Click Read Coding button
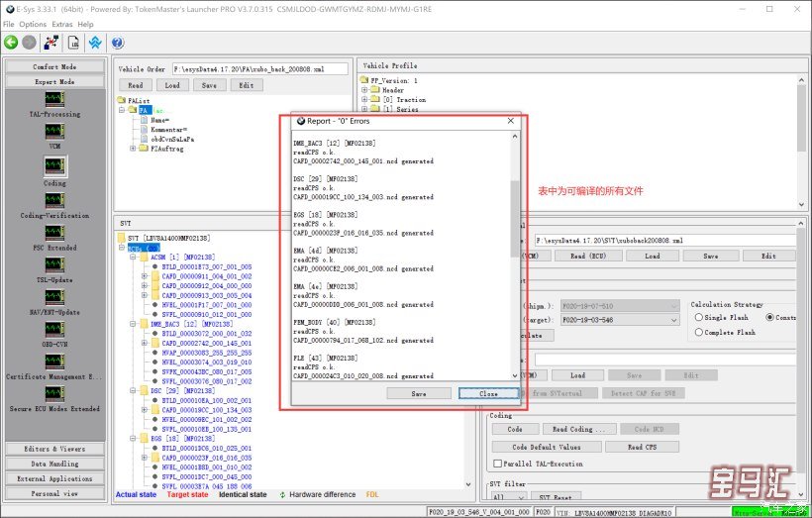Viewport: 812px width, 518px height. [x=579, y=429]
